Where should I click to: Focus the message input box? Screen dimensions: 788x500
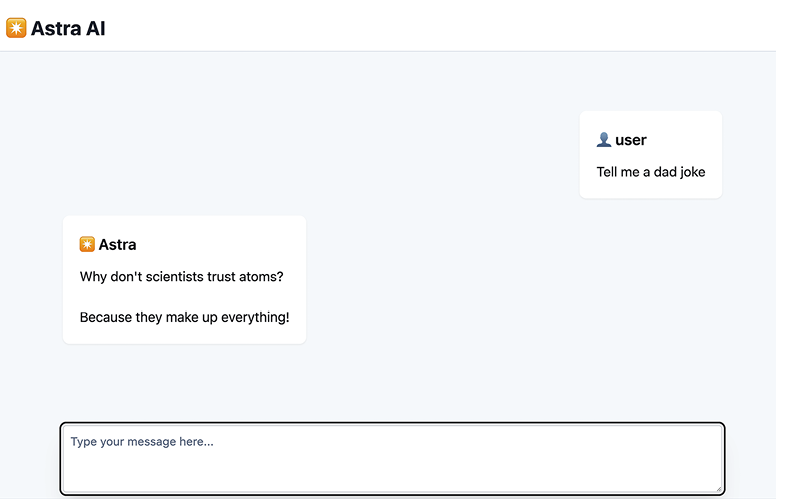392,459
